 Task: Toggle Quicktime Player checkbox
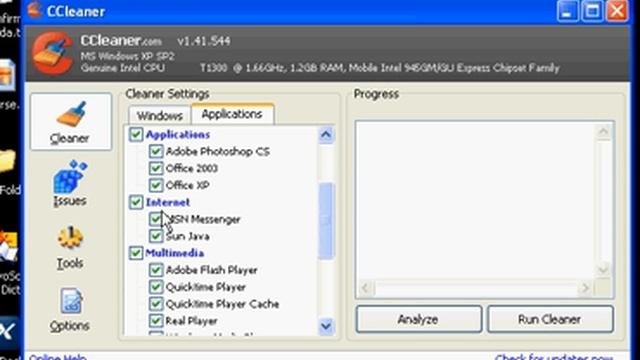tap(156, 287)
